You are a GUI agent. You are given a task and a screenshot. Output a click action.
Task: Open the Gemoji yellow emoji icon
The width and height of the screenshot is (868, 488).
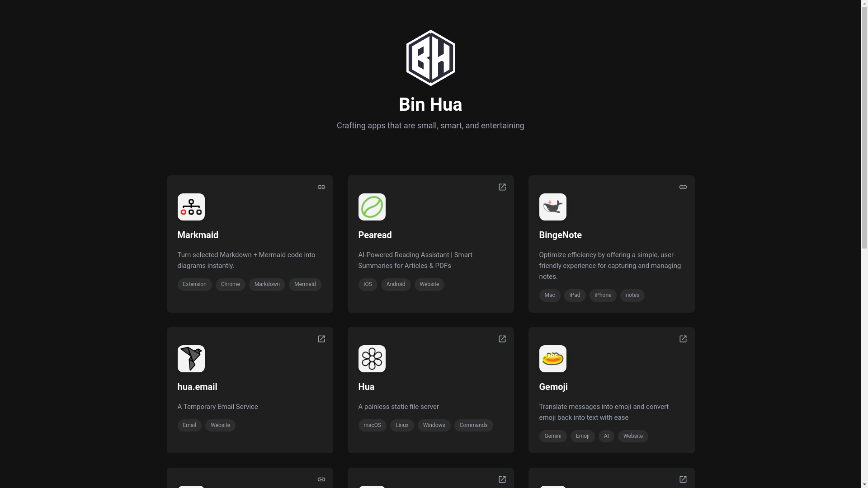pyautogui.click(x=552, y=359)
